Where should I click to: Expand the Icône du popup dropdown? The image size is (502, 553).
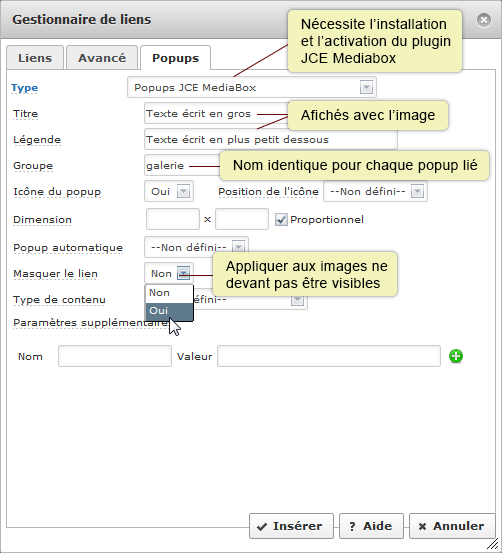click(x=169, y=192)
